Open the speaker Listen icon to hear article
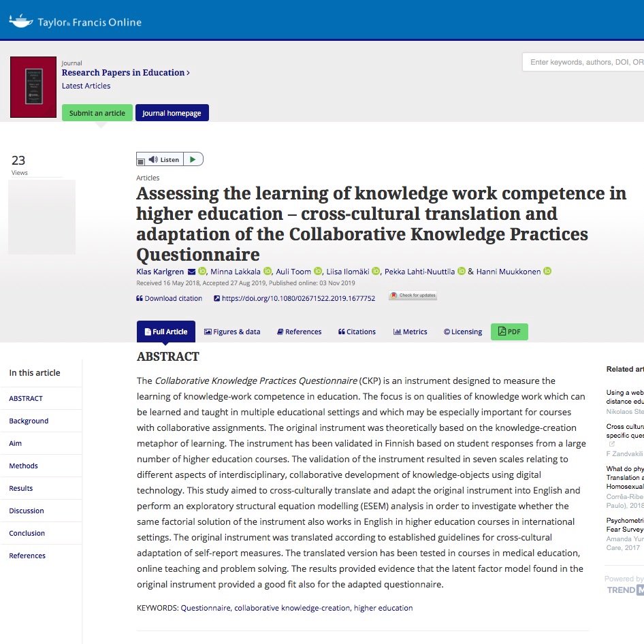The width and height of the screenshot is (644, 644). [x=154, y=159]
